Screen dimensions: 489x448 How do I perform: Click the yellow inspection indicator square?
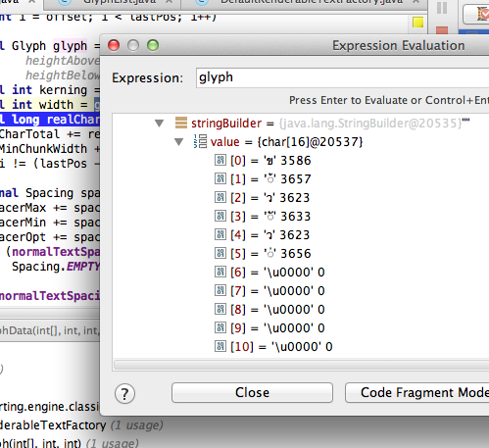coord(417,23)
